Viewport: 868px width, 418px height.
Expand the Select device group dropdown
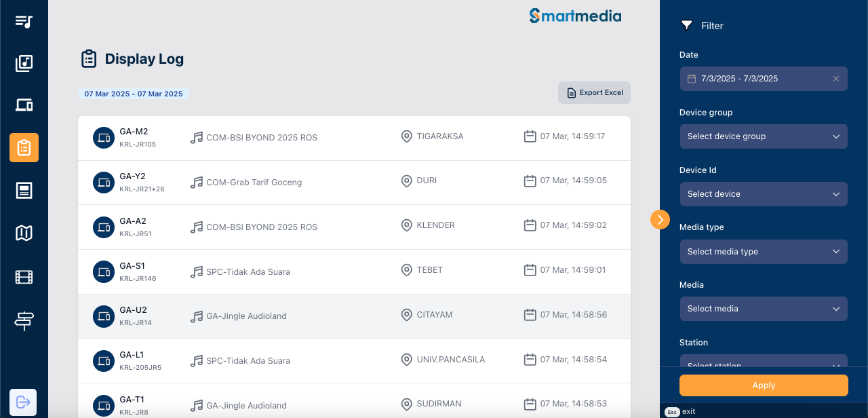tap(764, 136)
